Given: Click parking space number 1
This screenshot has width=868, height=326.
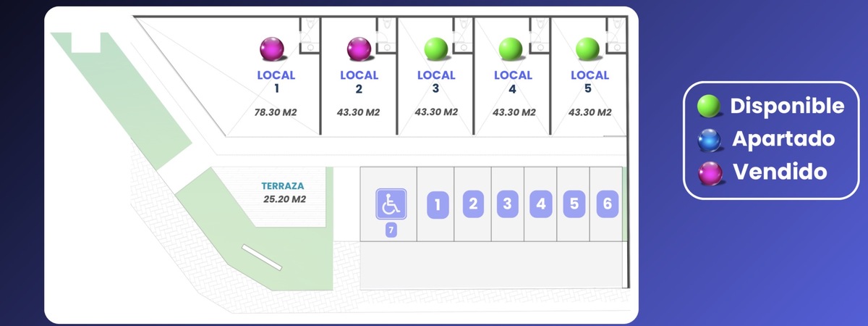Looking at the screenshot, I should coord(438,205).
